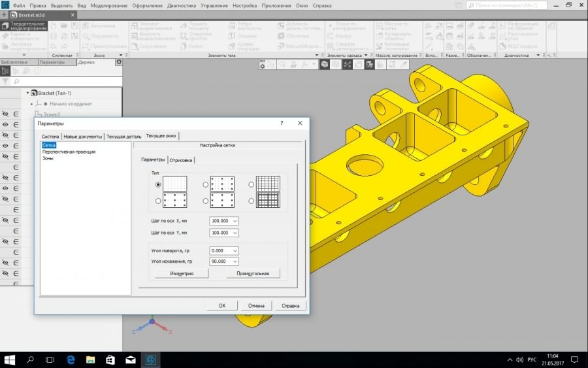Toggle visibility eye of Эскиз2 item
This screenshot has height=368, width=588.
5,114
